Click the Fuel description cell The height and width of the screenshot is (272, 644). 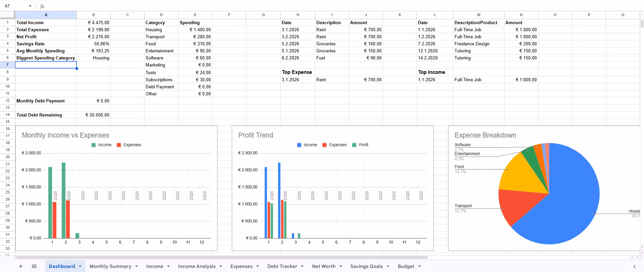click(x=332, y=58)
